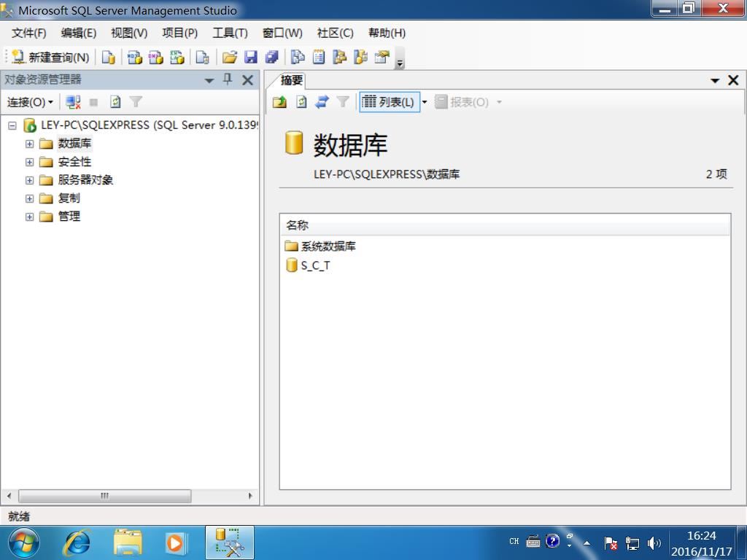Select 系统数据库 folder in the list
This screenshot has width=747, height=560.
coord(320,246)
